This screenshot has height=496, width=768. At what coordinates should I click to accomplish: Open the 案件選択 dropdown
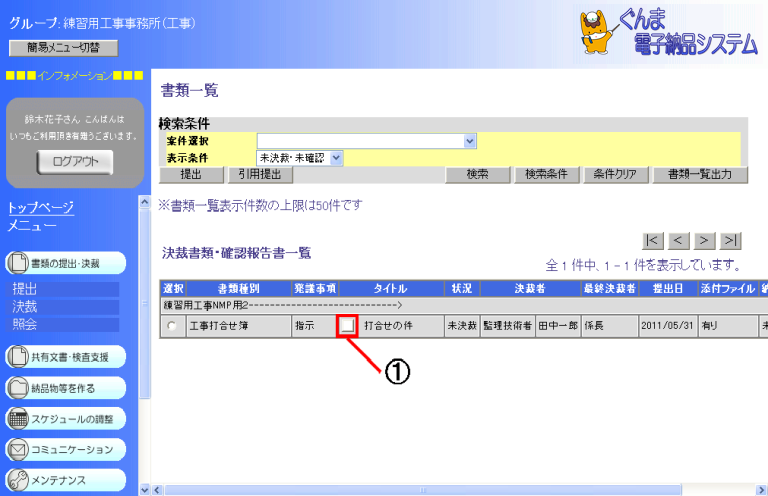366,141
